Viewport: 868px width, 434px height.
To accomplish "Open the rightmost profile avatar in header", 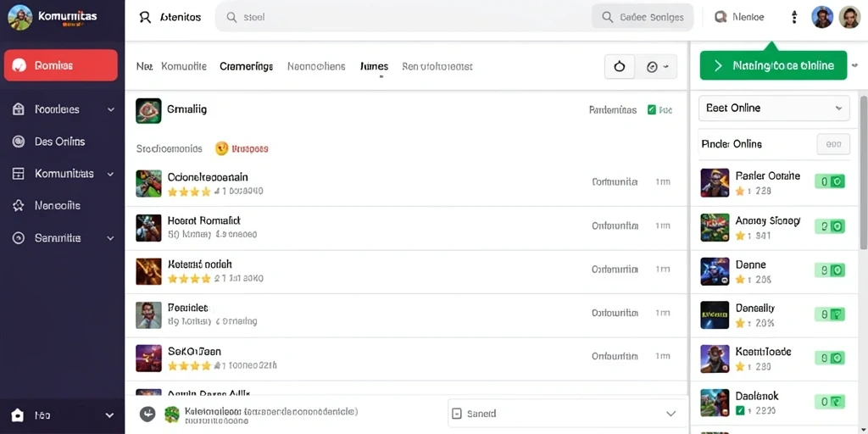I will pyautogui.click(x=849, y=17).
